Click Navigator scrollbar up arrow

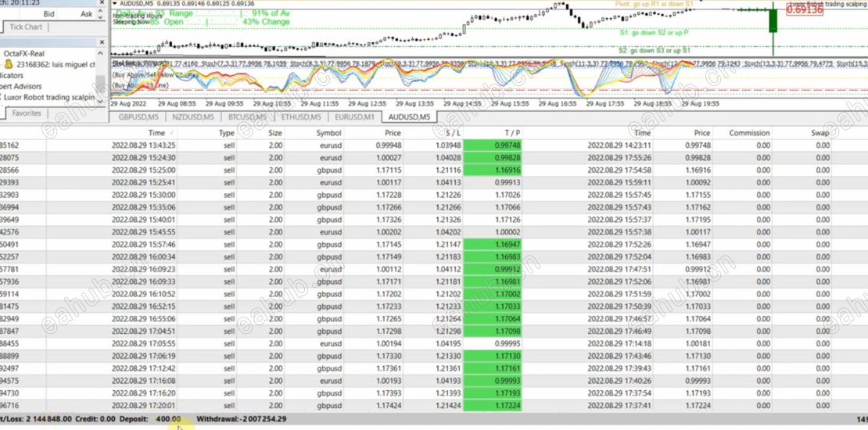[101, 53]
